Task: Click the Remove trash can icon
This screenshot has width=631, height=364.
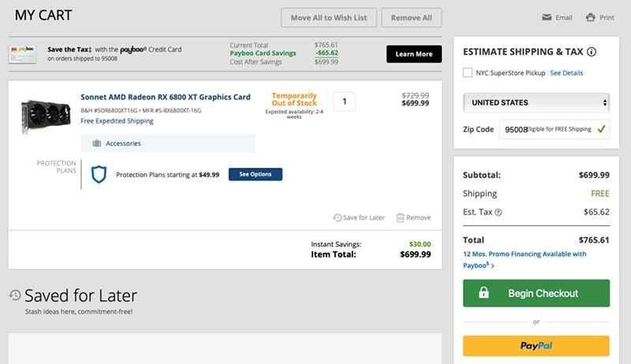Action: [400, 217]
